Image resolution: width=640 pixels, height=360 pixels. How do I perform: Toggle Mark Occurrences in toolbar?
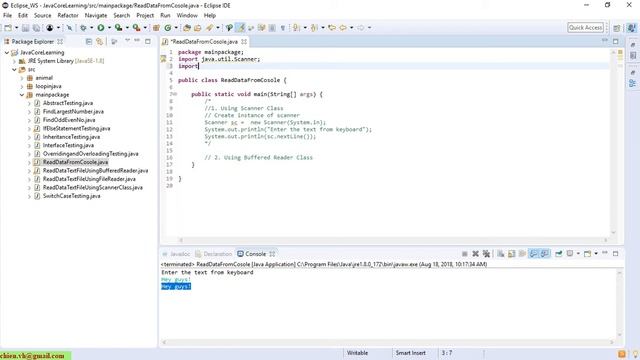(241, 28)
